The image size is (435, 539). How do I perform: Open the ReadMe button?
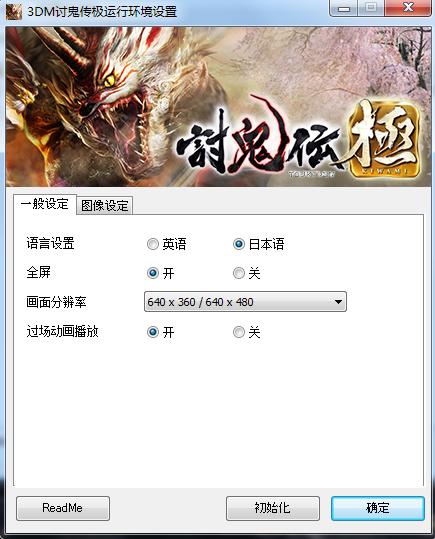pyautogui.click(x=63, y=508)
